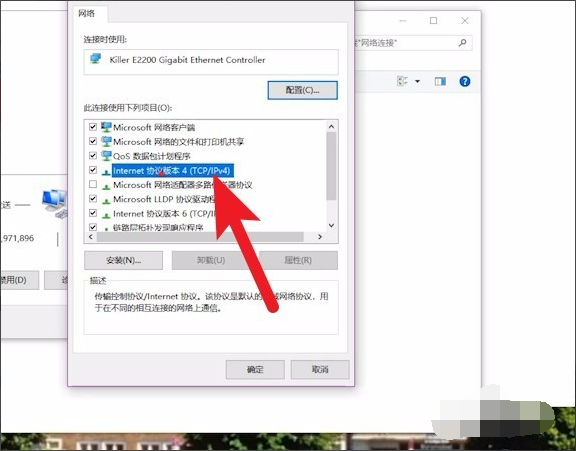Click the search magnifier icon in network connections
This screenshot has width=576, height=451.
coord(462,43)
